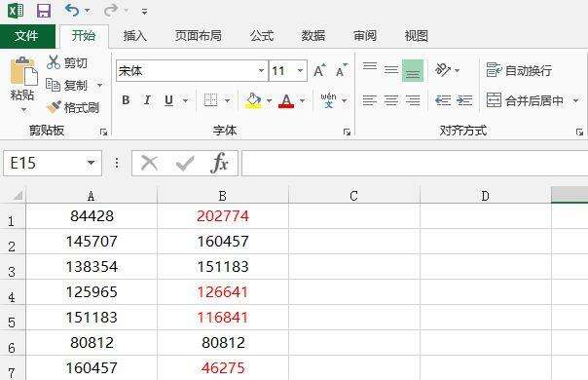This screenshot has height=380, width=588.
Task: Click Merge and Center (合并后居中) button
Action: point(525,100)
